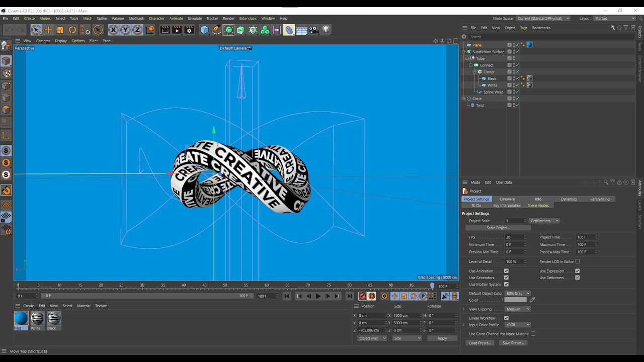644x362 pixels.
Task: Add a Cube primitive object
Action: [204, 30]
